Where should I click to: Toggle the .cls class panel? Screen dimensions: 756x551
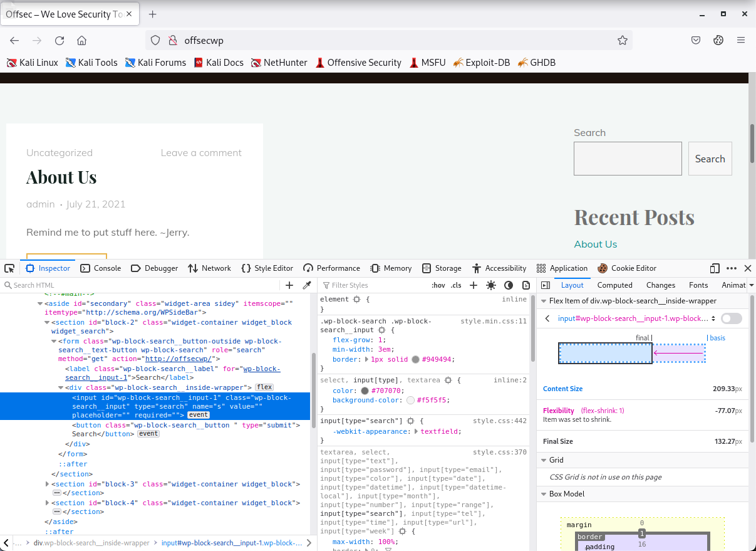tap(456, 285)
